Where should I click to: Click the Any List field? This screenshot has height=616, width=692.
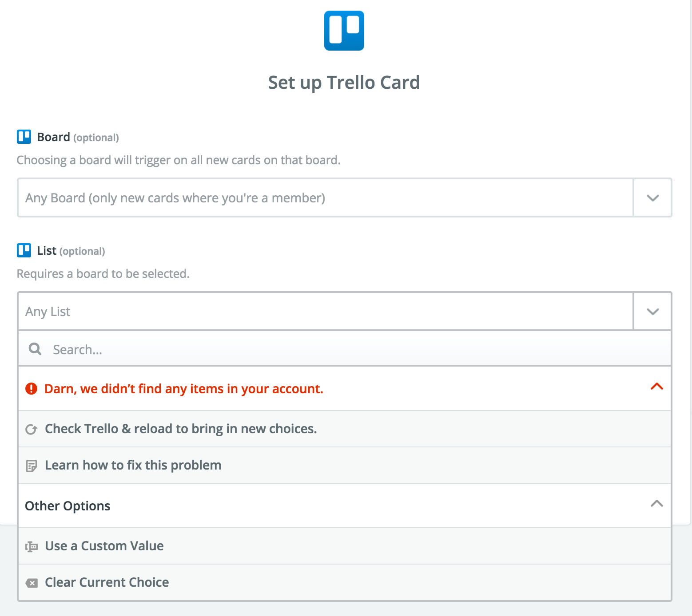325,311
